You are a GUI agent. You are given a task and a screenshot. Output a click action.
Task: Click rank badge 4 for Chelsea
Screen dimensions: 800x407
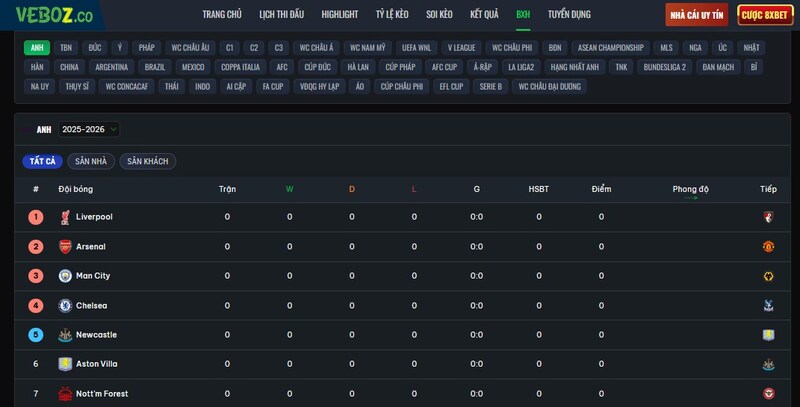36,306
